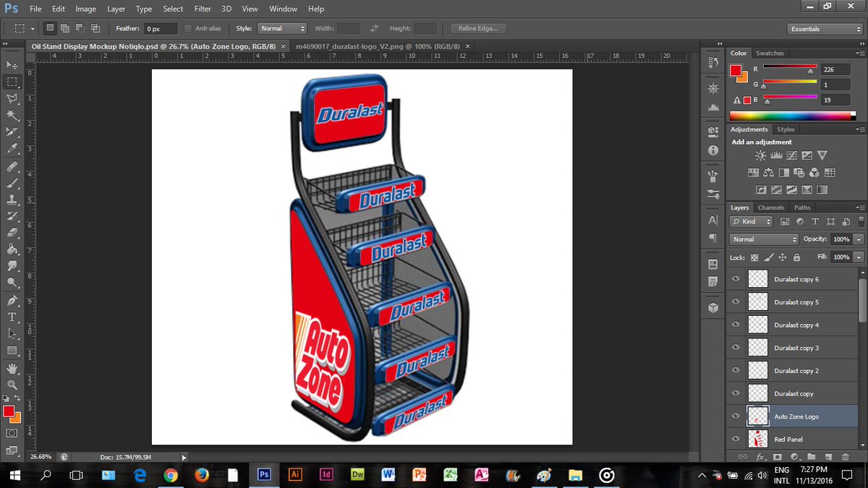Select the Horizontal Type tool
This screenshot has height=488, width=868.
(12, 317)
